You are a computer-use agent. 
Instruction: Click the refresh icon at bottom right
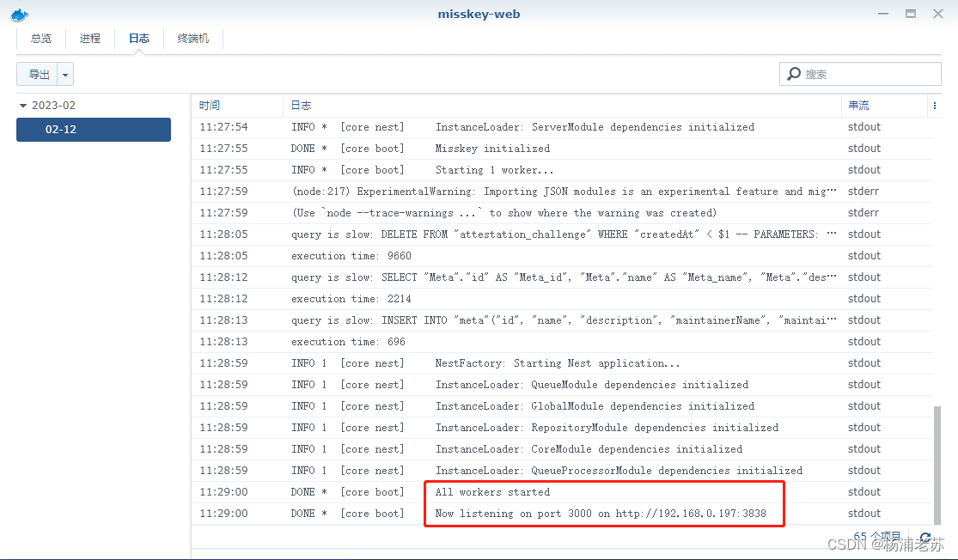925,539
